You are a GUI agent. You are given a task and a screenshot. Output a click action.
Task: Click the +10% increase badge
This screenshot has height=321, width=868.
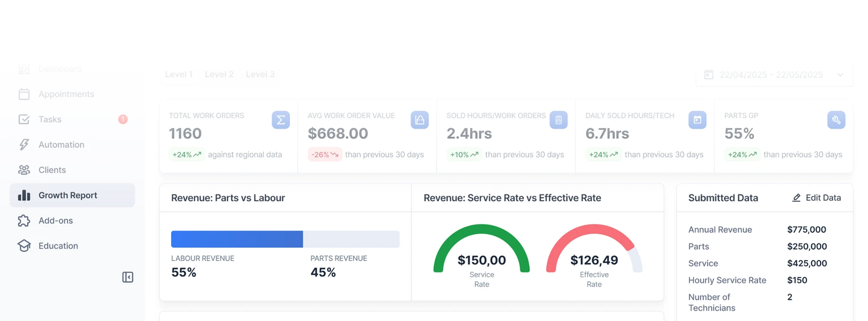pos(464,154)
